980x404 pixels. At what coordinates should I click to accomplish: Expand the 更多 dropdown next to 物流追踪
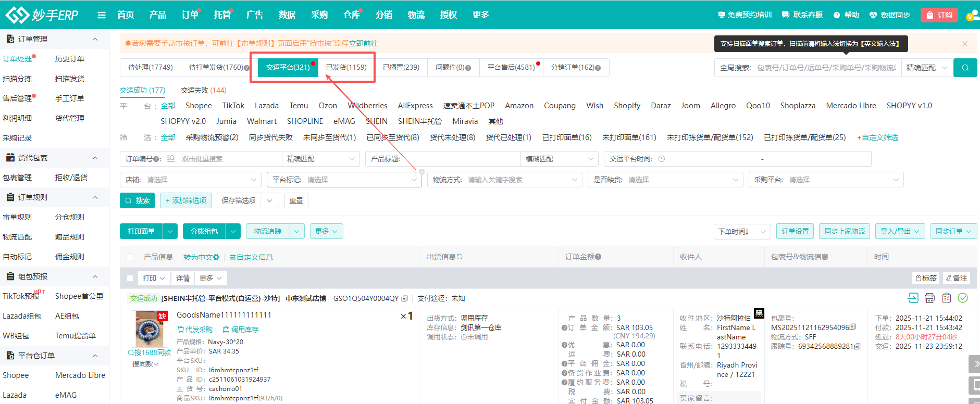point(327,231)
